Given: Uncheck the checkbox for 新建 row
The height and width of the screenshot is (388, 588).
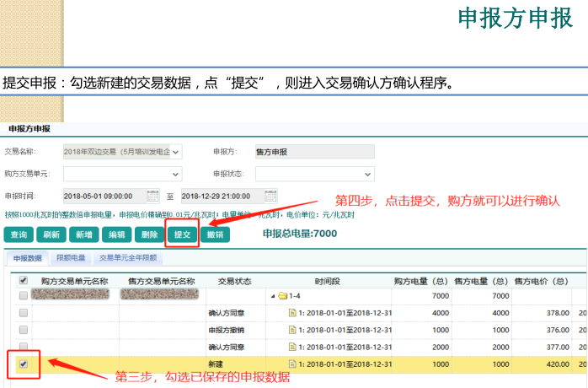Looking at the screenshot, I should click(24, 364).
